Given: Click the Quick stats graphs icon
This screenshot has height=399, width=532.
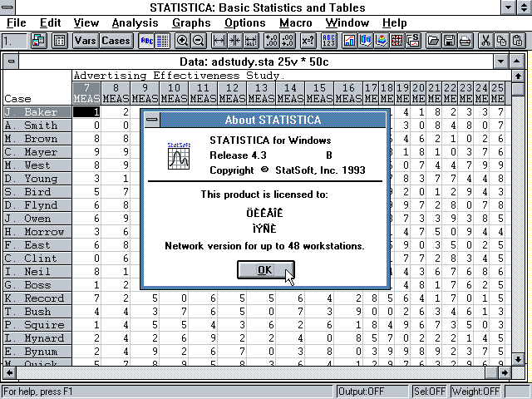Looking at the screenshot, I should pyautogui.click(x=366, y=41).
